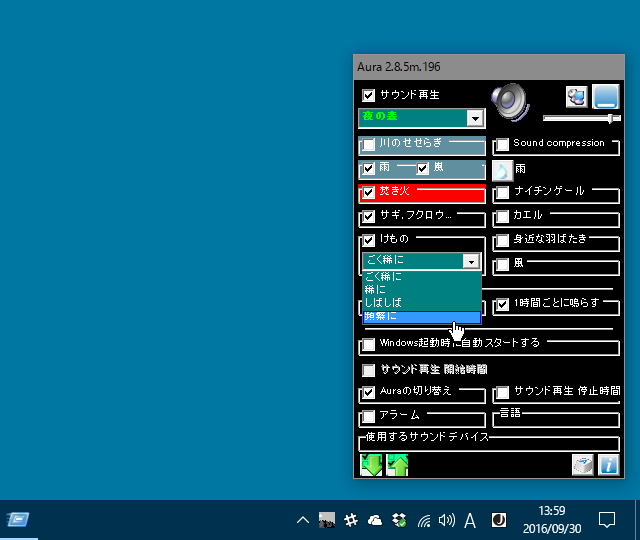Uncheck the 焚き火 checkbox
640x540 pixels.
[x=369, y=192]
